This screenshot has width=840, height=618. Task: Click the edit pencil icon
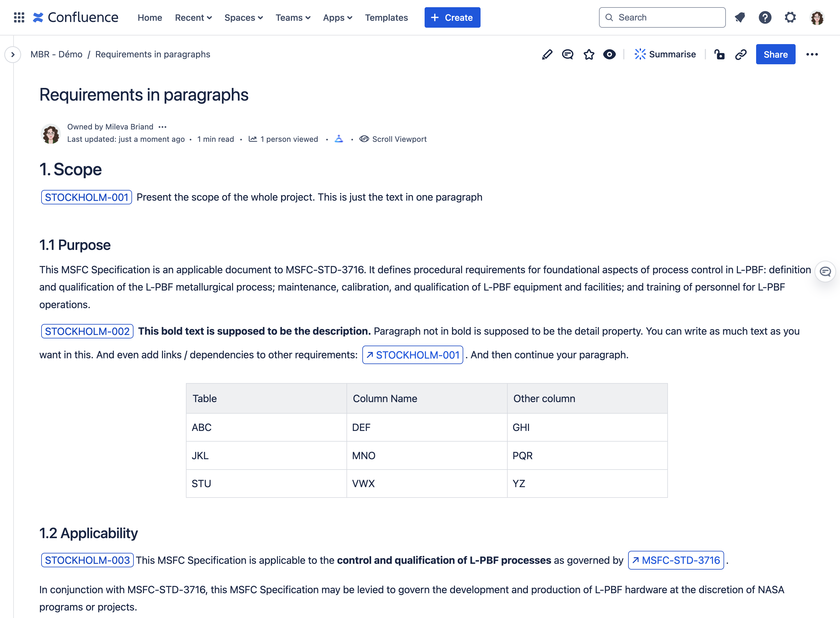pyautogui.click(x=546, y=54)
